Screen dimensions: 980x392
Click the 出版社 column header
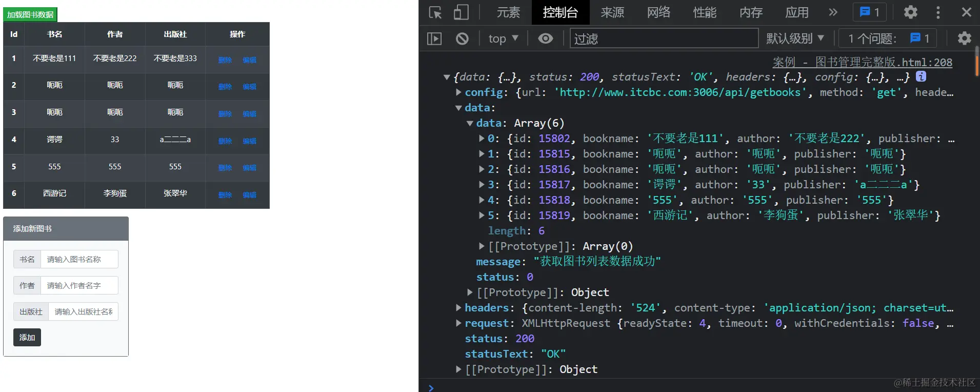click(x=175, y=34)
